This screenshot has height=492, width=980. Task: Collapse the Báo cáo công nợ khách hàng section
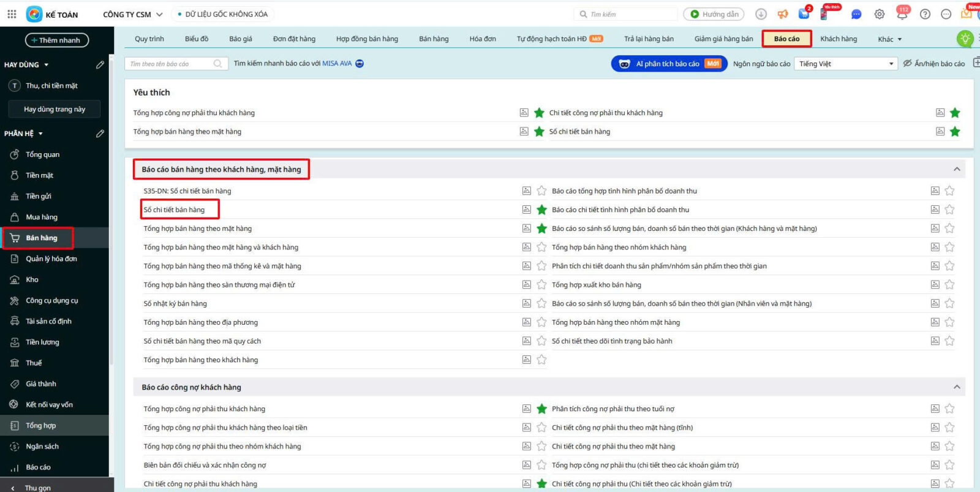tap(956, 387)
